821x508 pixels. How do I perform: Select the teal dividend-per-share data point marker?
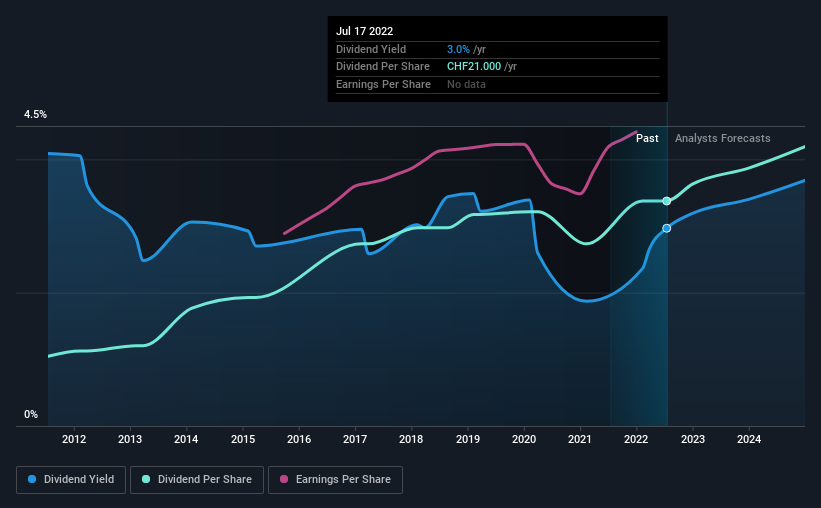coord(667,201)
